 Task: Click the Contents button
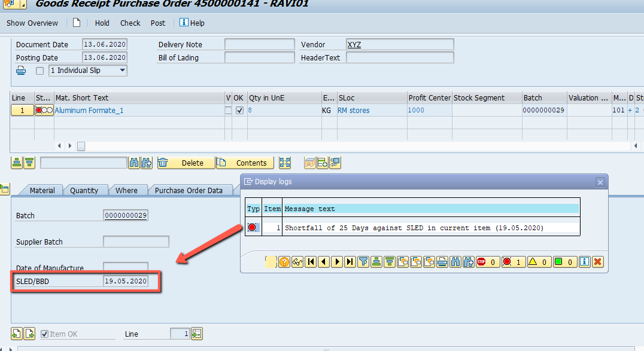(244, 162)
